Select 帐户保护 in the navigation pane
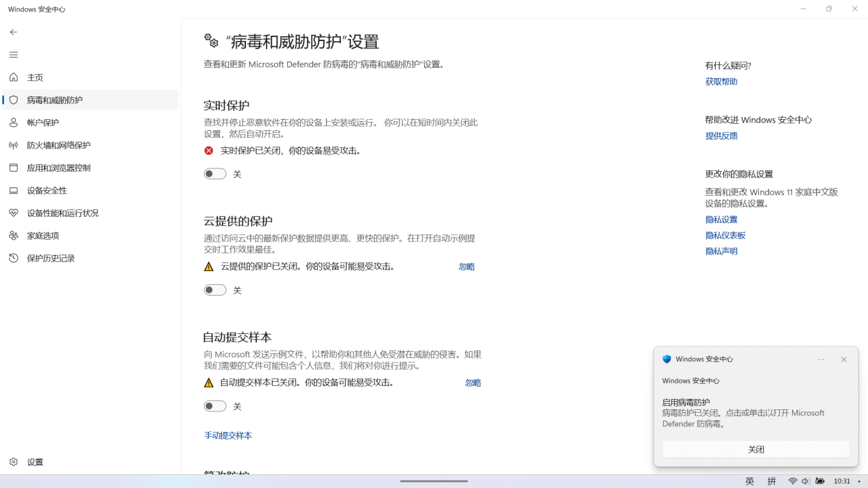The image size is (868, 488). pos(41,123)
